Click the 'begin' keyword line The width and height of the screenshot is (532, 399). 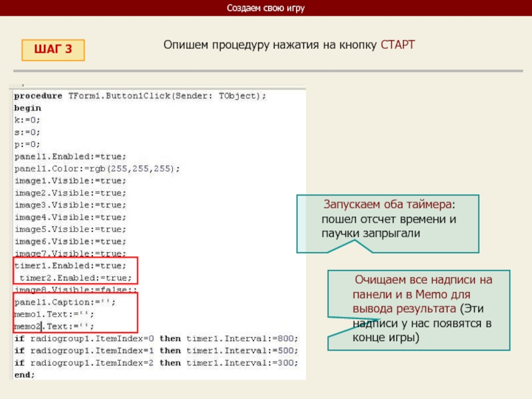27,108
